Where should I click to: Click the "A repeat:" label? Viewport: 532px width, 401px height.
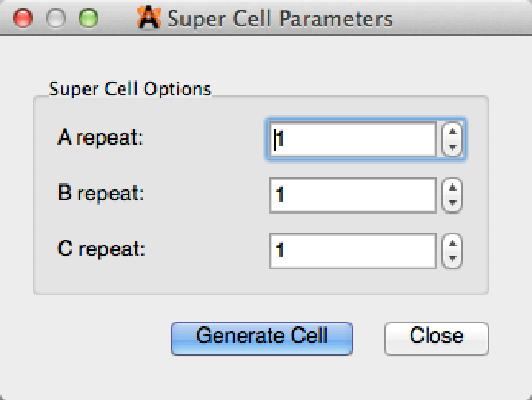pyautogui.click(x=100, y=137)
